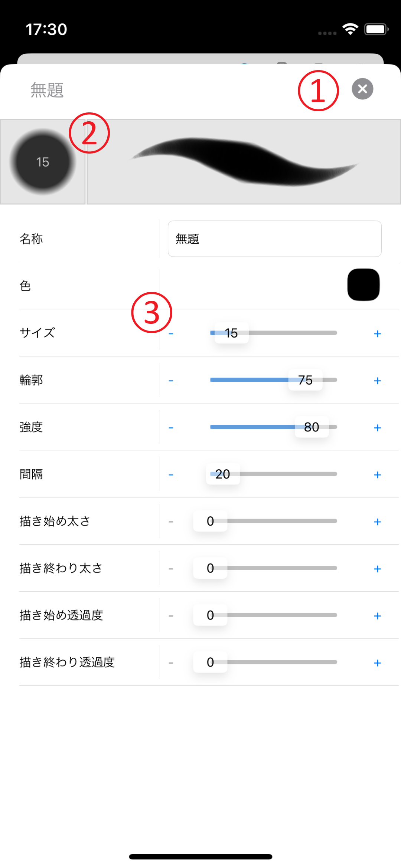
Task: Decrease 輪郭 value with minus
Action: 171,381
